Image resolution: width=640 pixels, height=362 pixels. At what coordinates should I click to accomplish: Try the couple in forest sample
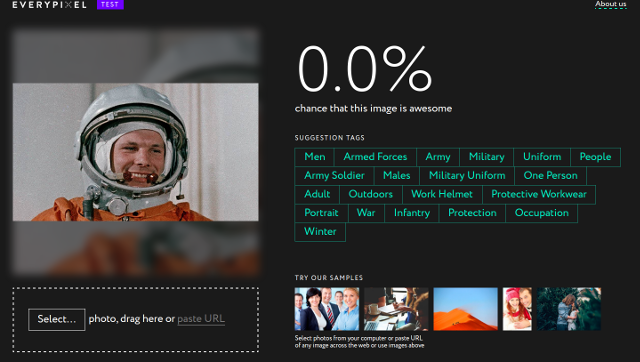click(569, 309)
